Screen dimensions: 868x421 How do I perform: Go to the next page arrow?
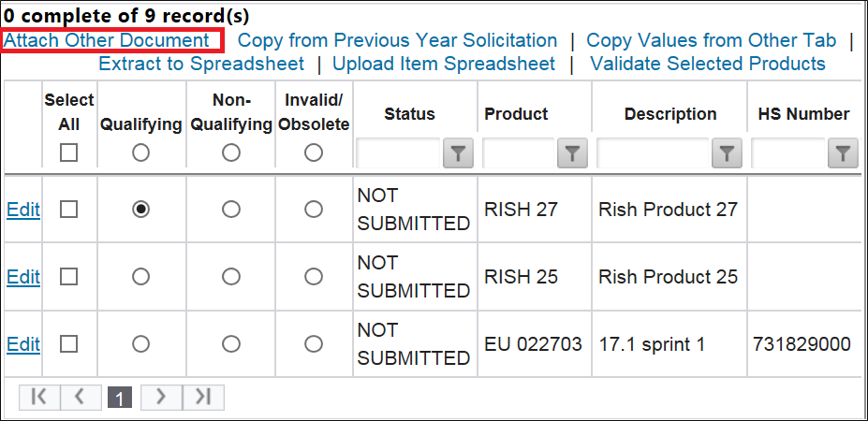click(161, 398)
